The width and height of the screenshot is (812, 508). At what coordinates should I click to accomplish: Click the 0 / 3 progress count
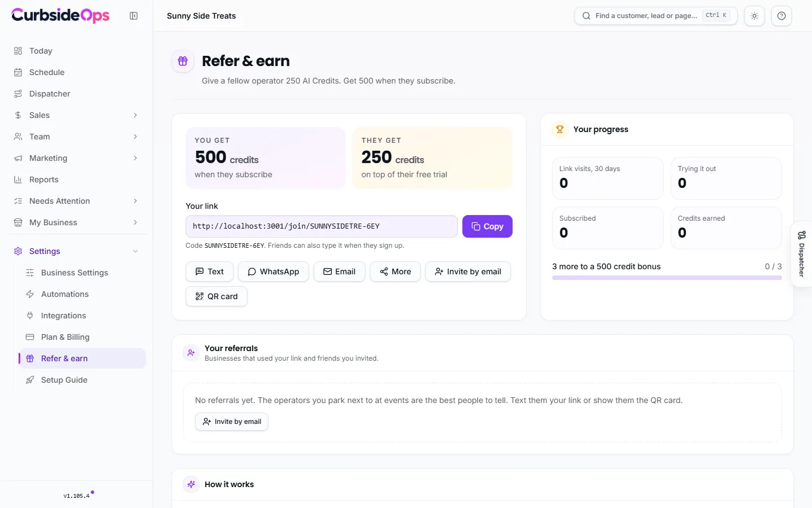(x=773, y=266)
